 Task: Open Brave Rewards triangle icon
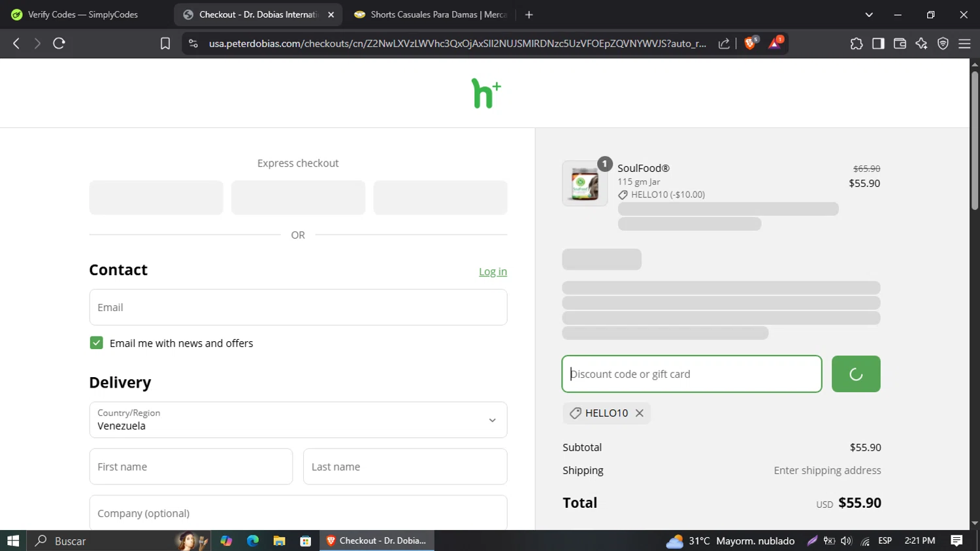776,43
